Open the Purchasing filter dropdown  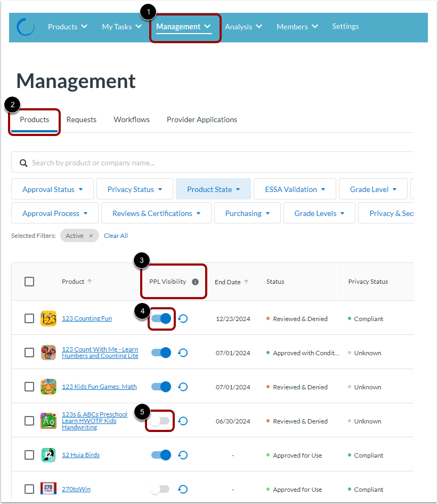[247, 213]
